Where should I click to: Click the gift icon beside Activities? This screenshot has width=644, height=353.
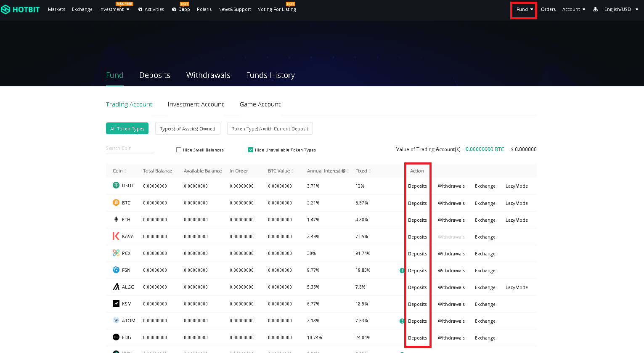[x=140, y=9]
